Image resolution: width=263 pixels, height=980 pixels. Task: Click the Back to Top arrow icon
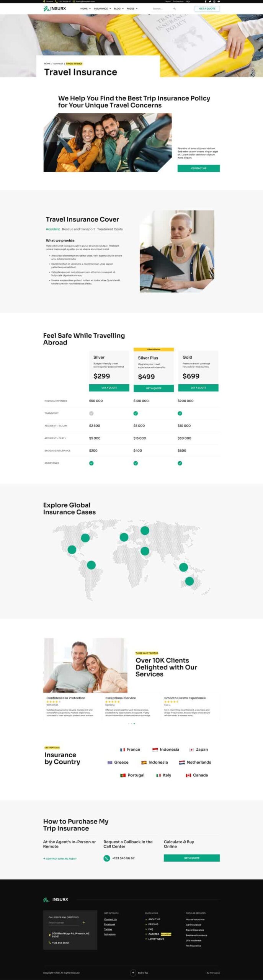(x=133, y=972)
